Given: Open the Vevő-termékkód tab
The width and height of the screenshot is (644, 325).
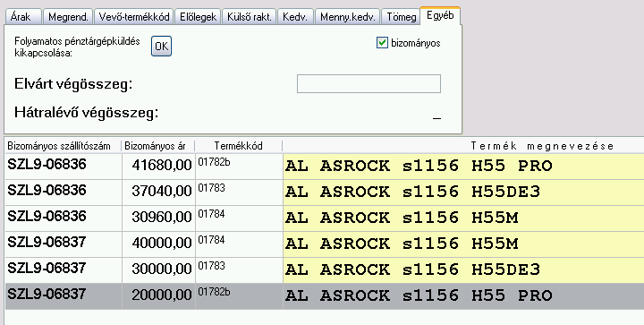Looking at the screenshot, I should [x=134, y=17].
